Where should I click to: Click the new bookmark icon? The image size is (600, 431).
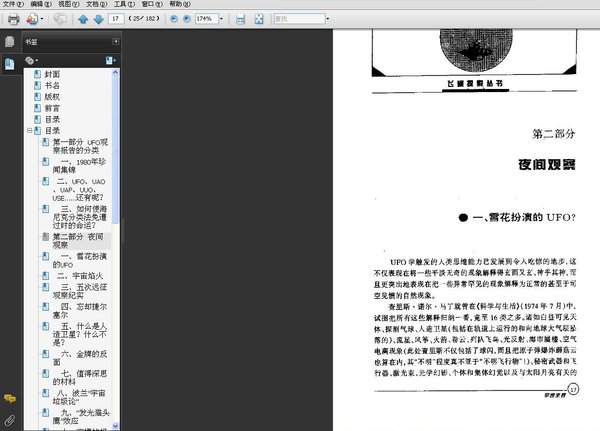pos(110,60)
